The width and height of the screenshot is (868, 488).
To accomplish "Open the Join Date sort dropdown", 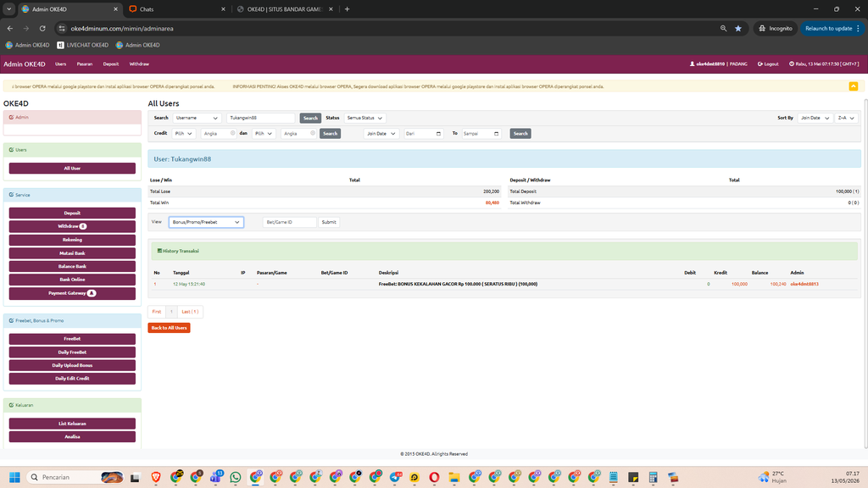I will tap(815, 118).
